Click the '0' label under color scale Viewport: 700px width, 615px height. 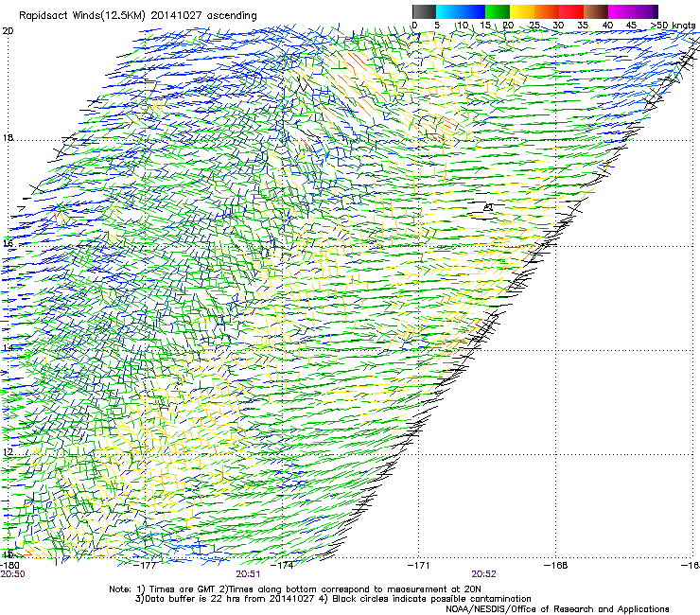coord(414,26)
